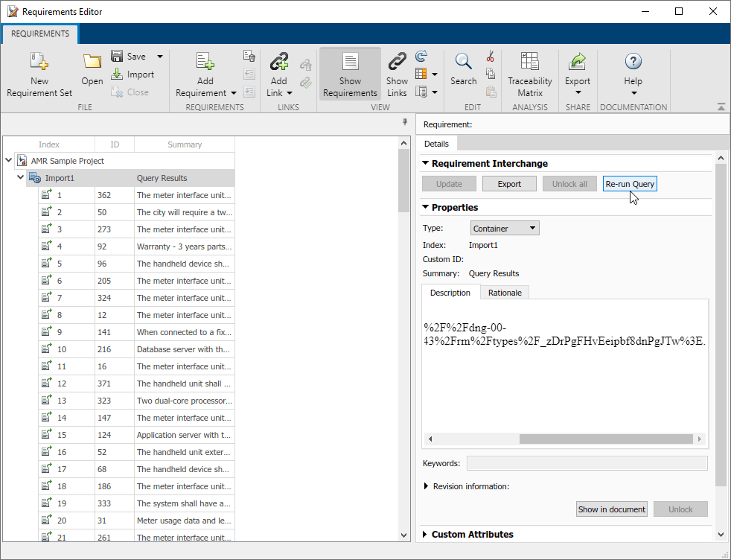Click requirements list scrollbar down arrow

point(403,535)
